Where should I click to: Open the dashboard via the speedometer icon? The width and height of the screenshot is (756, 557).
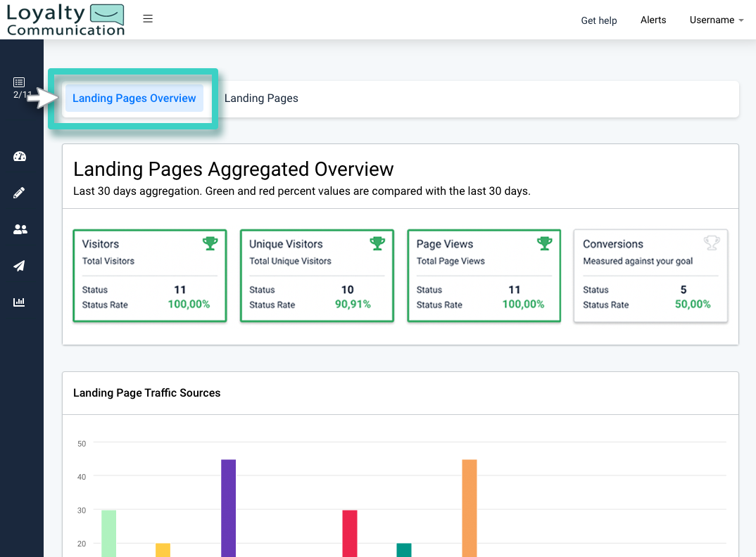click(20, 156)
